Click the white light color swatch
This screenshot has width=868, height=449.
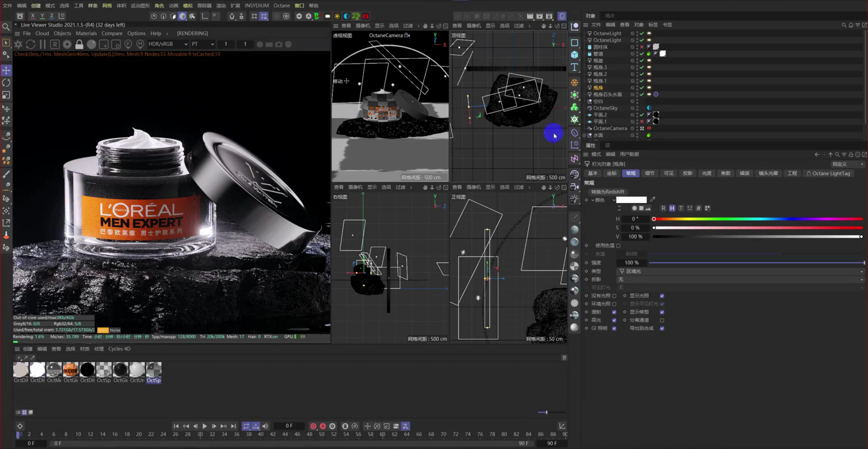click(x=631, y=200)
